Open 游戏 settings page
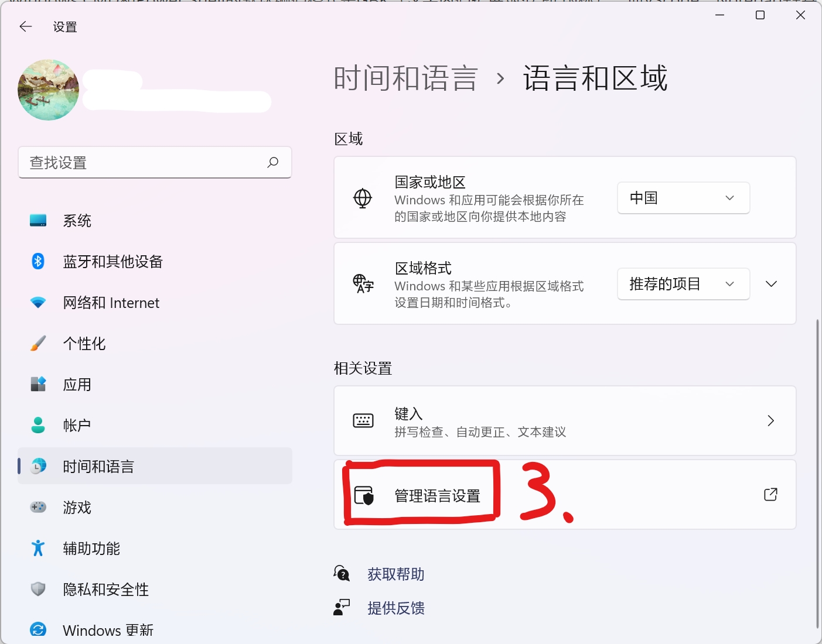 [155, 507]
